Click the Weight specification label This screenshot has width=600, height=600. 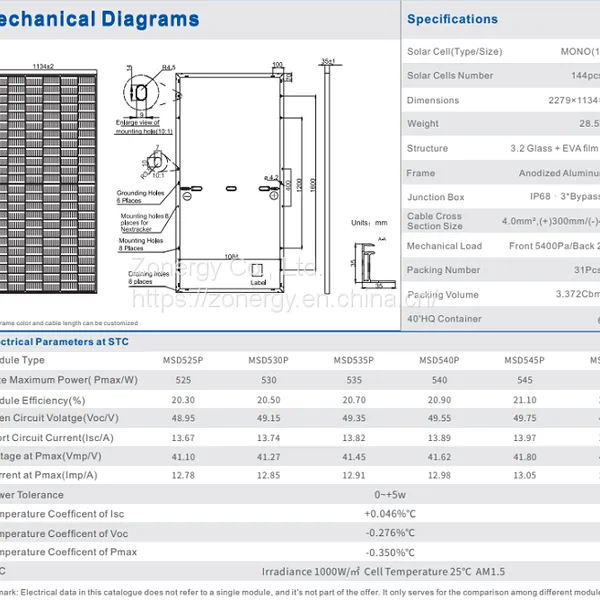[x=423, y=124]
